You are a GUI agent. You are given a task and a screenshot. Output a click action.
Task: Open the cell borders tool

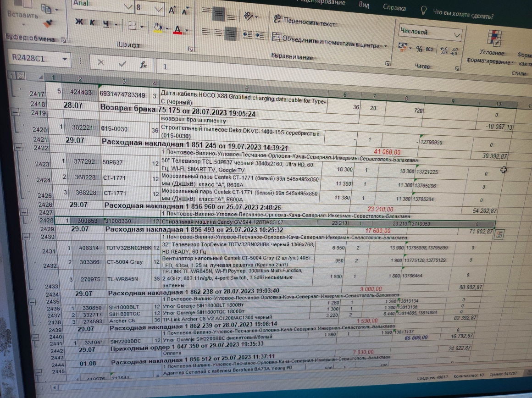(x=132, y=25)
